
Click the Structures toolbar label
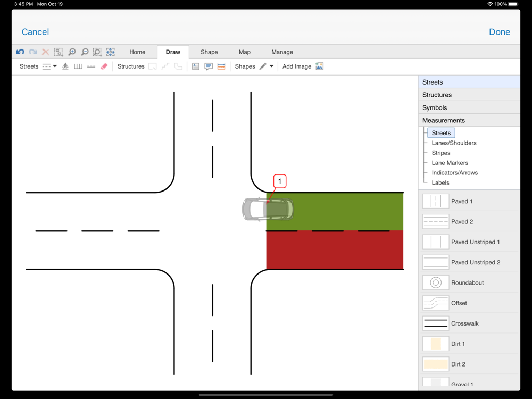pos(131,66)
